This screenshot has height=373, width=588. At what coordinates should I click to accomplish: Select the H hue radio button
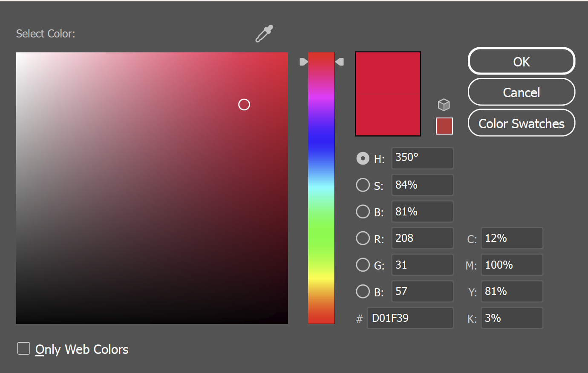tap(363, 158)
